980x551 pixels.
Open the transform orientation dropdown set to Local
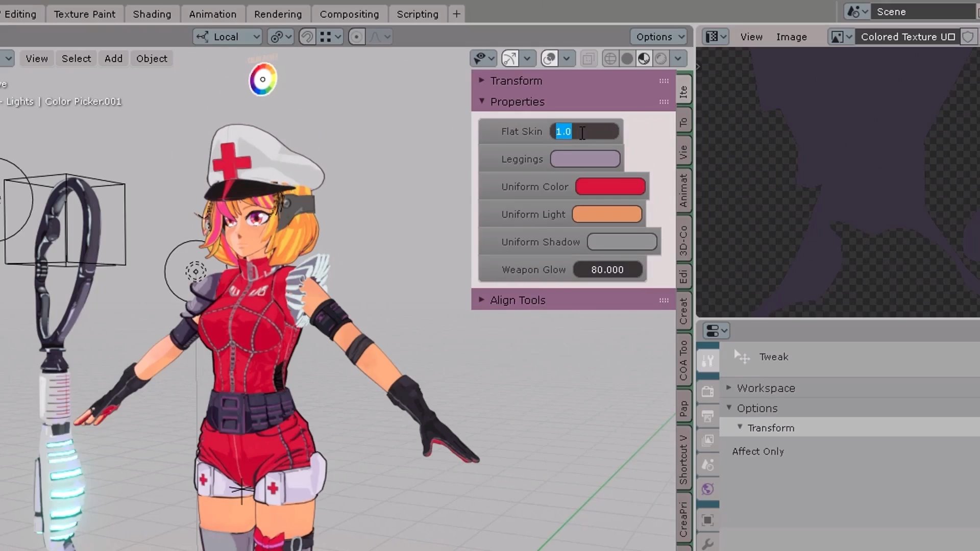(x=227, y=36)
